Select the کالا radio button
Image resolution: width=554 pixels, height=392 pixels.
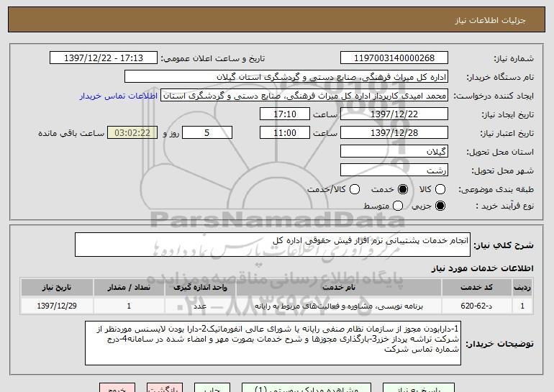click(440, 189)
